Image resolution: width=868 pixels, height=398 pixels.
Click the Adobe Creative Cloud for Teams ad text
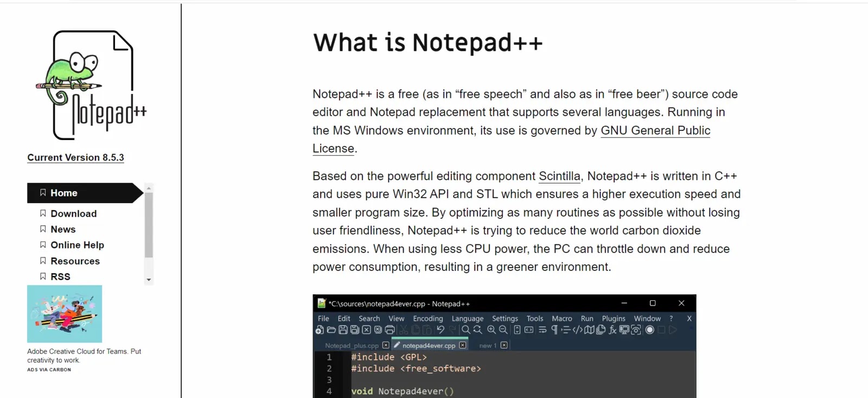[84, 356]
